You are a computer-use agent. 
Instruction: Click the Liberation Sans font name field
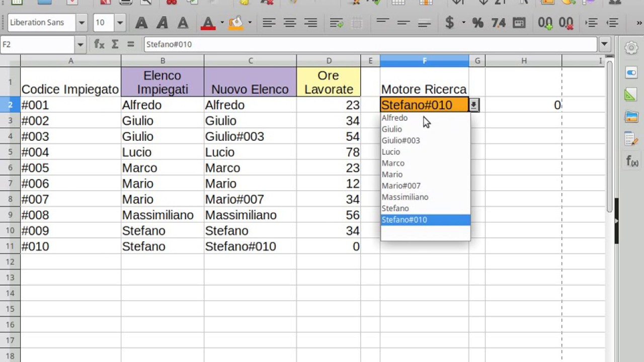(42, 23)
